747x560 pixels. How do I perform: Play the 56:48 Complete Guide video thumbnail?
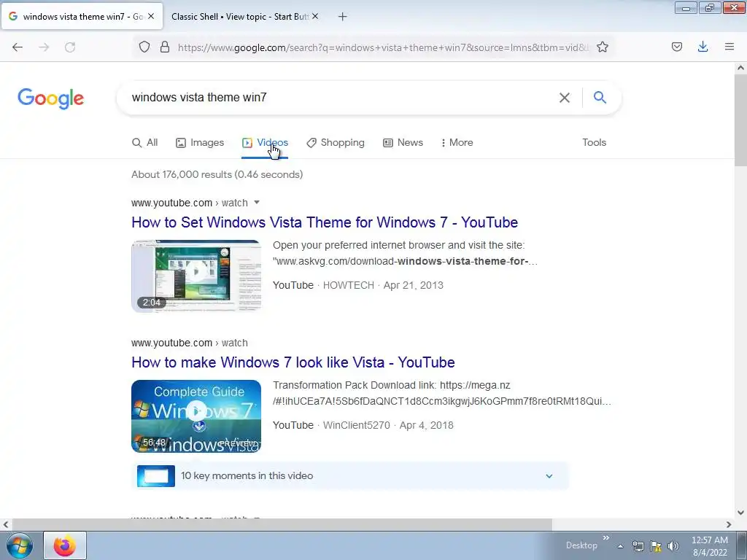tap(196, 416)
